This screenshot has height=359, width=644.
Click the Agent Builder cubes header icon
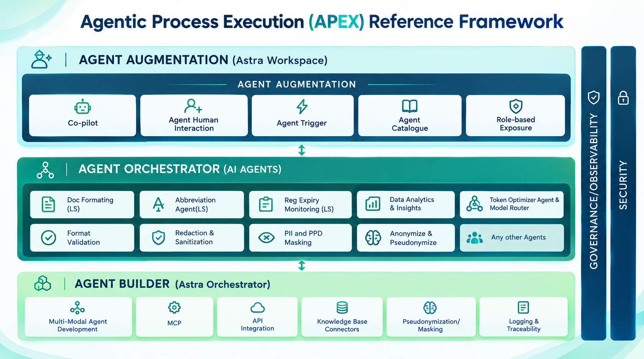[43, 283]
